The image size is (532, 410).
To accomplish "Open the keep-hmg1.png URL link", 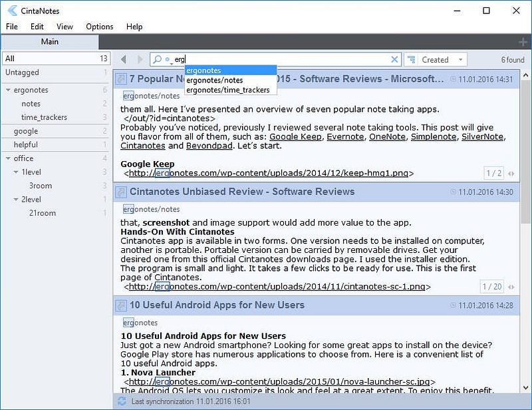I will [269, 173].
